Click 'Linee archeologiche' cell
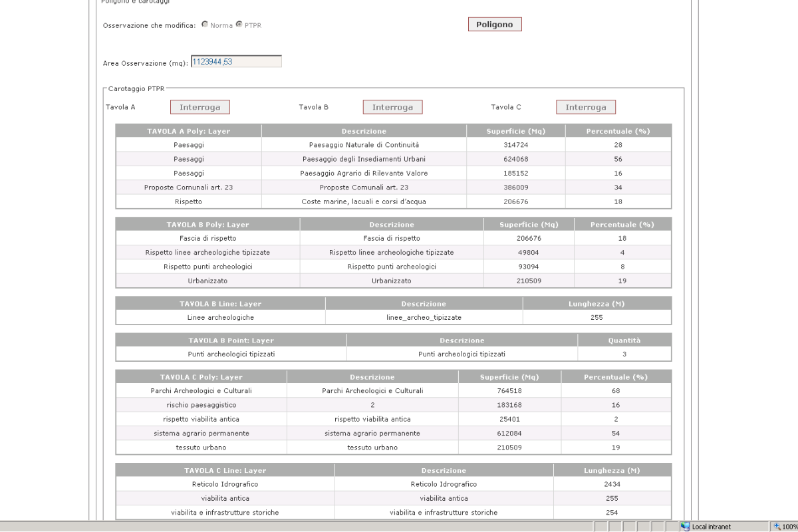 point(221,318)
